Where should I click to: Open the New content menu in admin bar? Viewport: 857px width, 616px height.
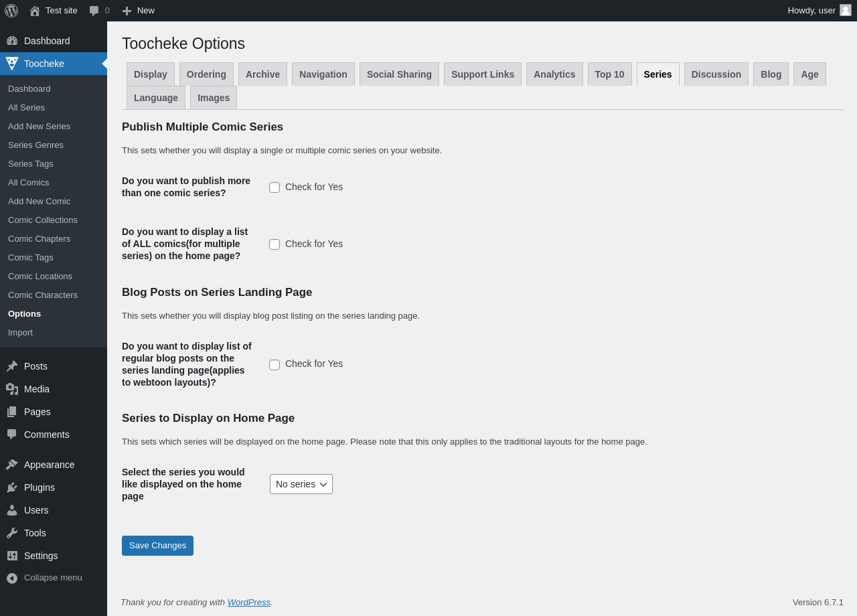[139, 11]
